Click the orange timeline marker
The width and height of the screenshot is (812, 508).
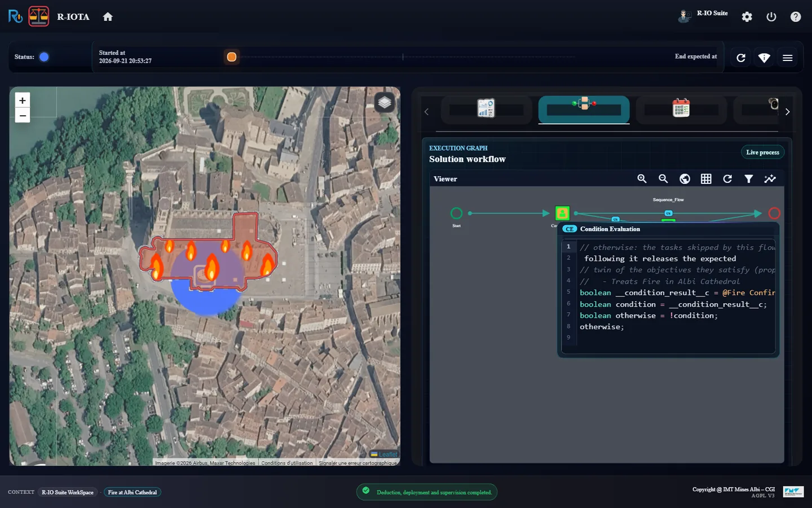(x=231, y=57)
